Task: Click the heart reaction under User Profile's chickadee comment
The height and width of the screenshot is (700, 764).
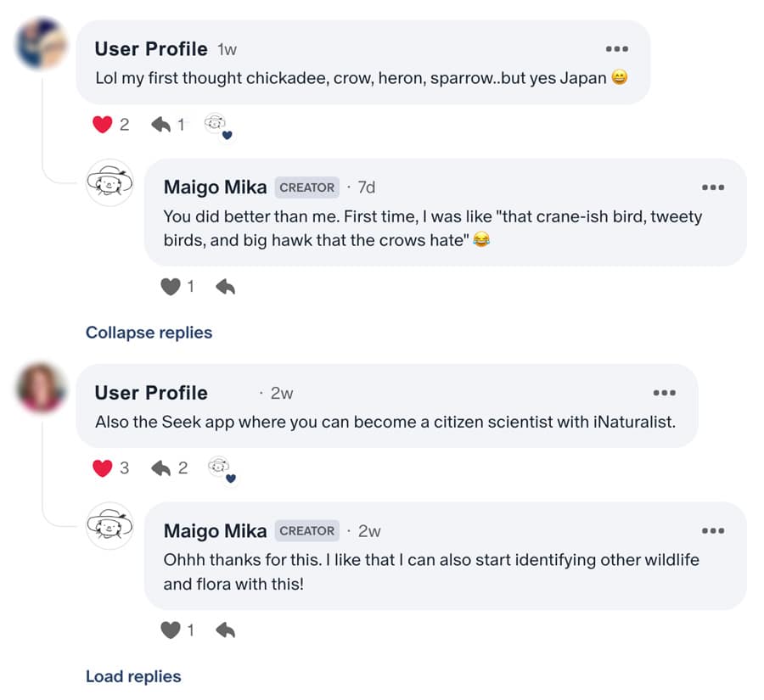Action: pyautogui.click(x=100, y=124)
